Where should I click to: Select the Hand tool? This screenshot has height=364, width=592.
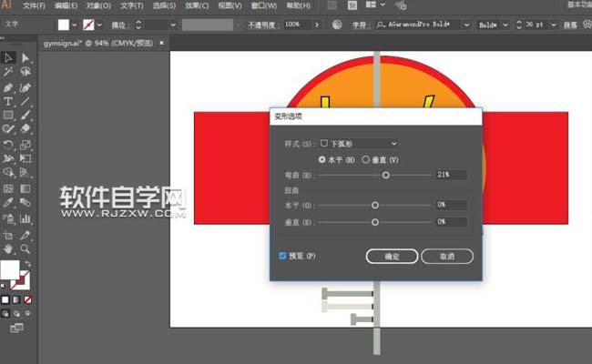coord(8,248)
